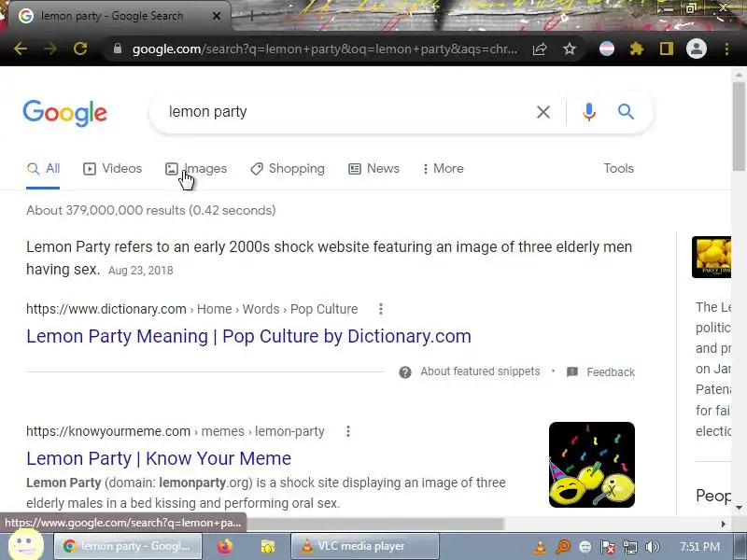Click the Chrome 'lemon party' taskbar button
The image size is (747, 560).
coord(128,546)
